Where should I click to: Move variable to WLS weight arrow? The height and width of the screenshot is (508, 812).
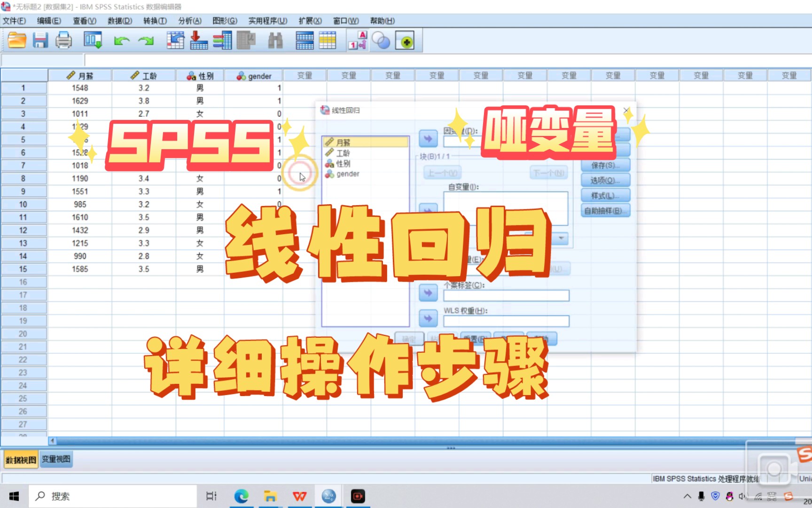pyautogui.click(x=428, y=318)
